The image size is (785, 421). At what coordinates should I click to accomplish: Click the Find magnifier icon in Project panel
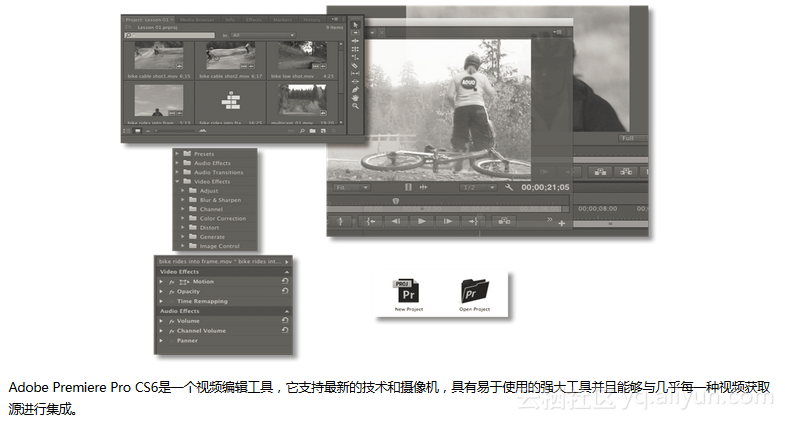tap(302, 131)
